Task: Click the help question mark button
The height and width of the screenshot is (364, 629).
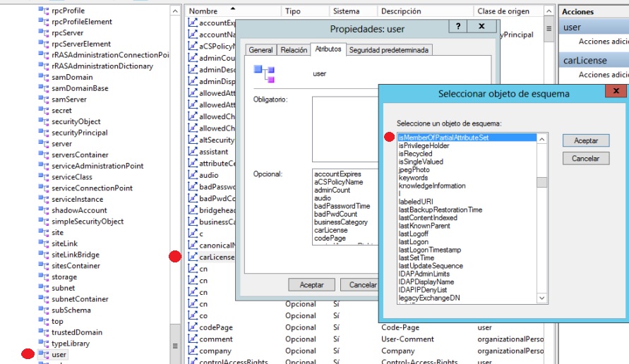Action: coord(459,26)
